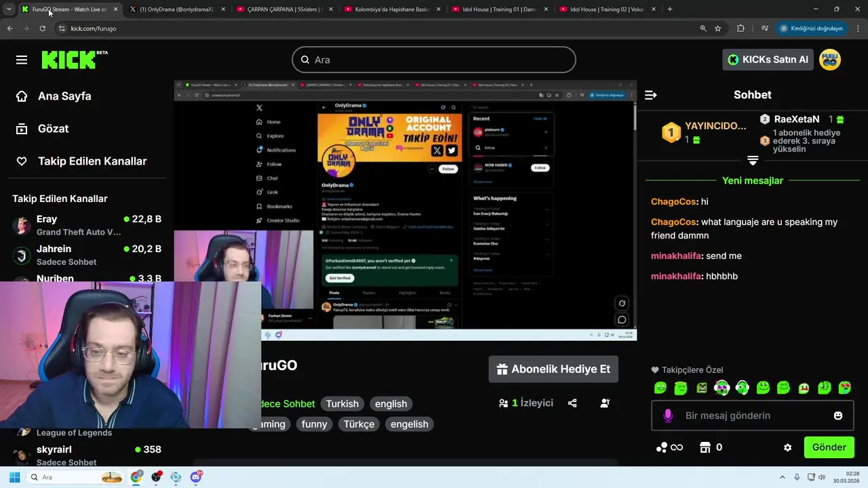This screenshot has width=868, height=488.
Task: Reload the page
Action: click(x=42, y=28)
